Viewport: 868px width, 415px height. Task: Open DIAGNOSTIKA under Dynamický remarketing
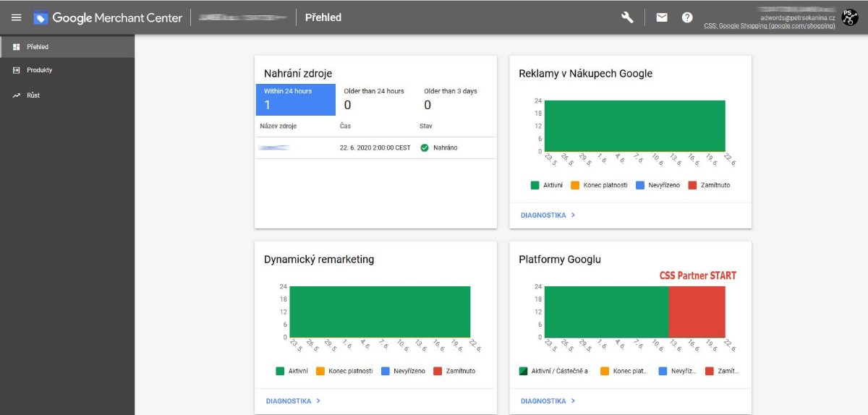tap(293, 401)
